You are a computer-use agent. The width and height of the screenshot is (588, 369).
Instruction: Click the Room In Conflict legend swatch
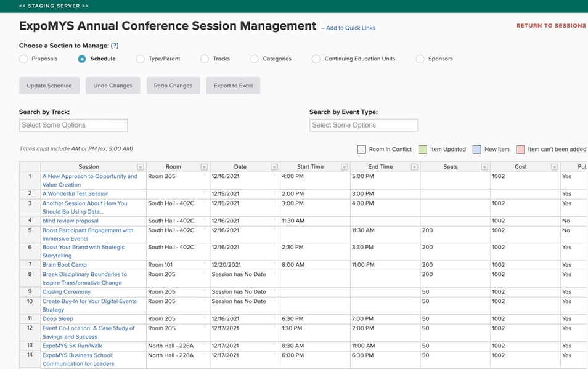[x=362, y=150]
